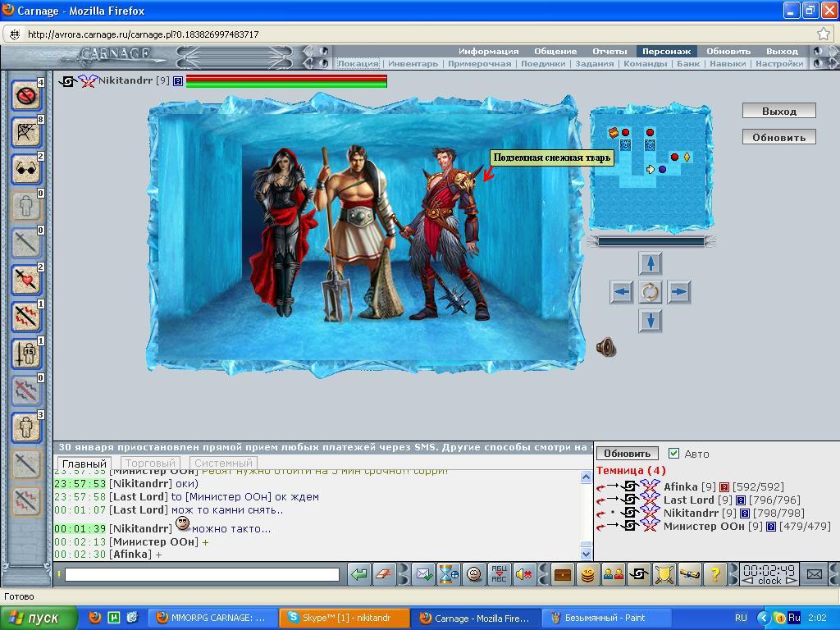Open Afinka's red info icon
Viewport: 840px width, 630px height.
[x=724, y=487]
